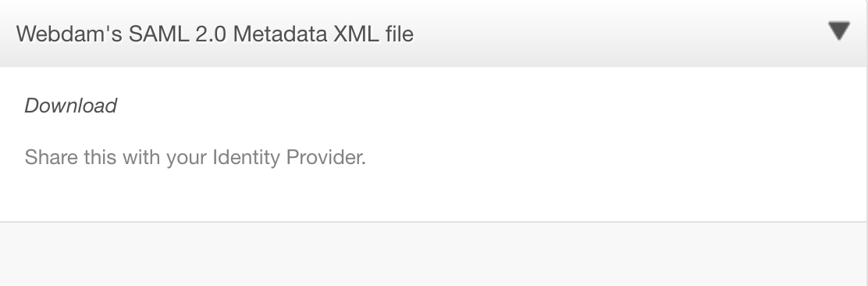Image resolution: width=868 pixels, height=286 pixels.
Task: Click the word 'Provider.' ending the description
Action: click(x=325, y=157)
